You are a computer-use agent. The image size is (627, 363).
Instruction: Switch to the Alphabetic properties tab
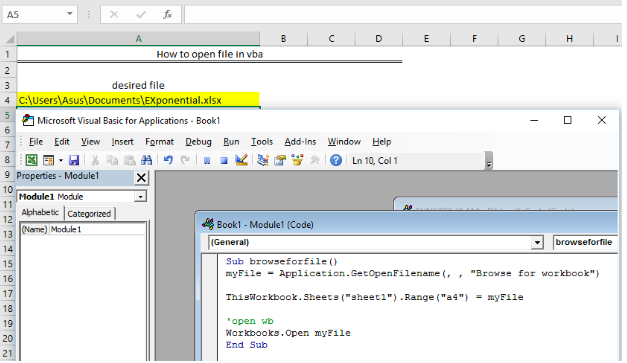pos(40,212)
